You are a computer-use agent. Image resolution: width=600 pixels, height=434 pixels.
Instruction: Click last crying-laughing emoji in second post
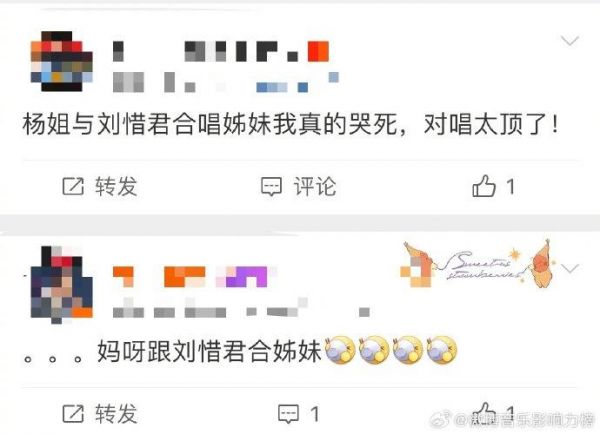[442, 349]
